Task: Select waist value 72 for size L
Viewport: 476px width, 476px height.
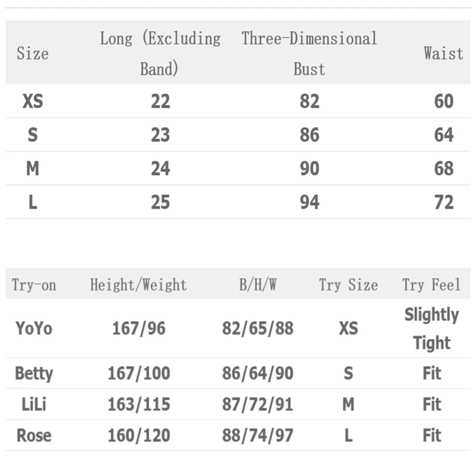Action: [x=444, y=202]
